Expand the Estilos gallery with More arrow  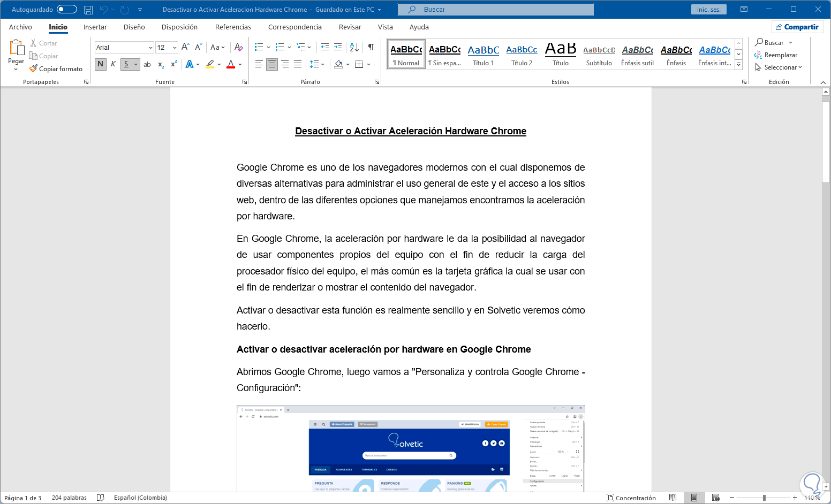(738, 65)
